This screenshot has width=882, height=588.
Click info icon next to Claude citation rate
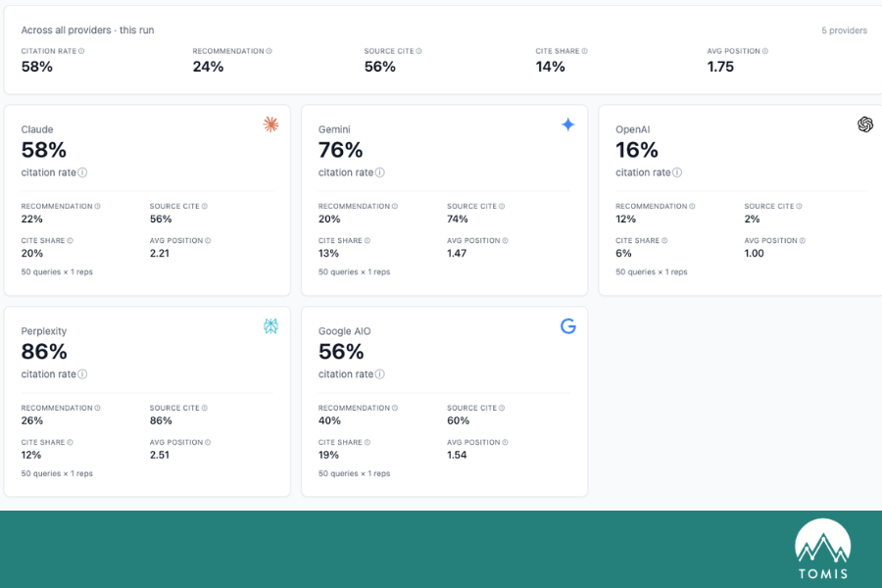82,172
